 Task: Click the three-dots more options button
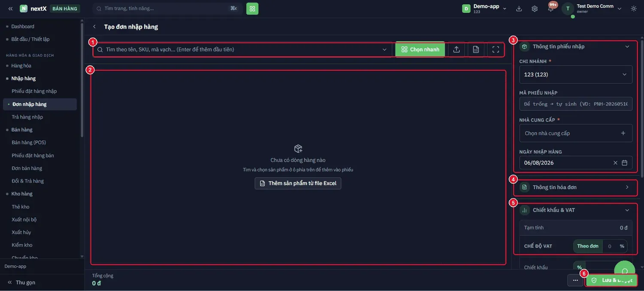[x=575, y=280]
